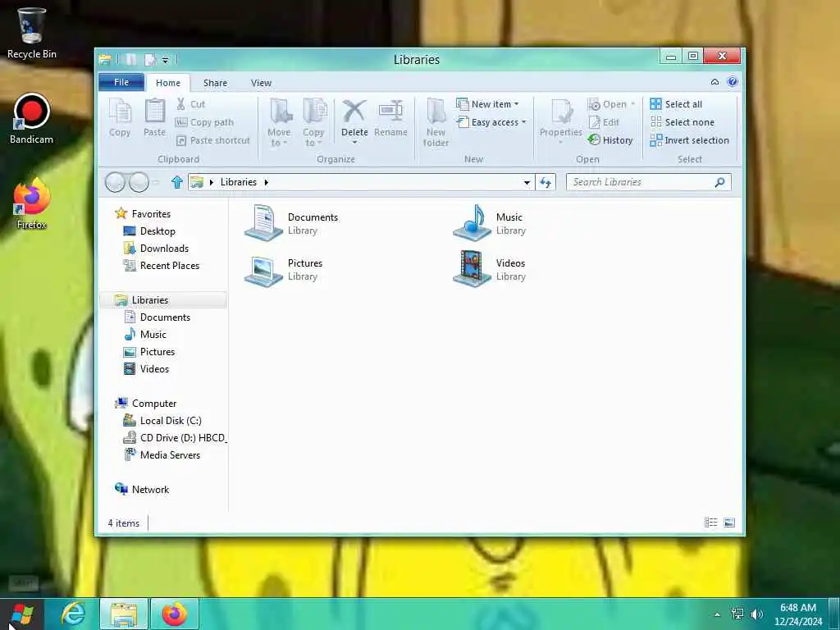840x630 pixels.
Task: Click the Delete X icon
Action: (x=354, y=112)
